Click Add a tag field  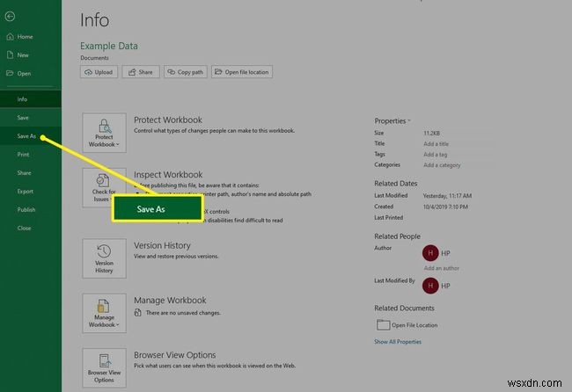click(x=436, y=155)
